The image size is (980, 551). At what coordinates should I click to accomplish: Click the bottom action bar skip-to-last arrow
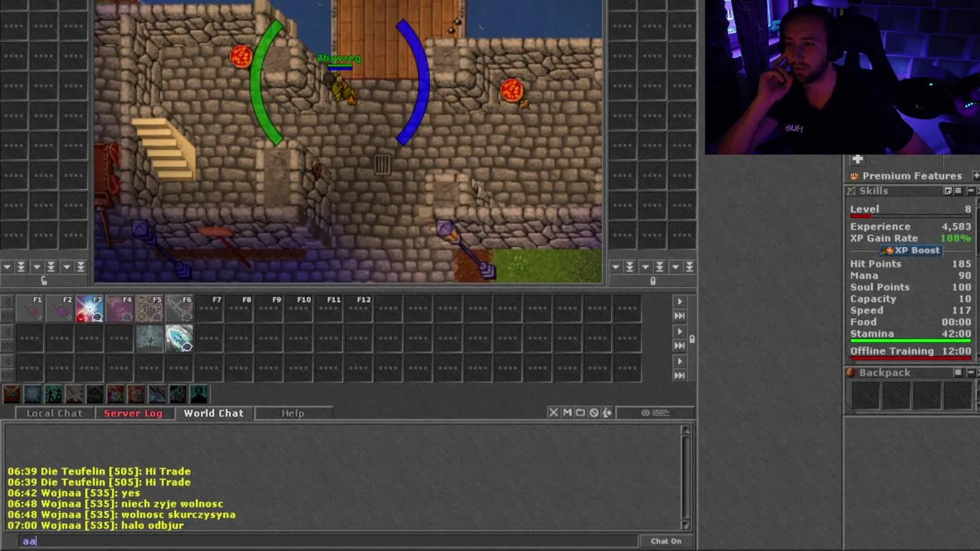tap(679, 375)
